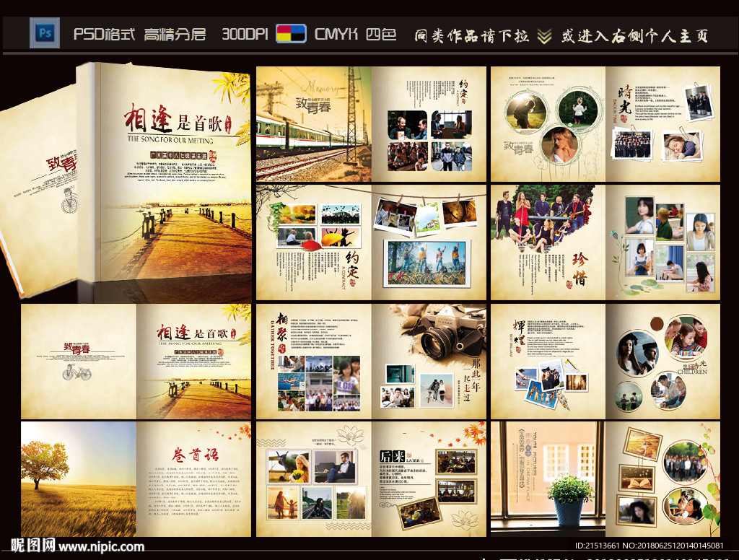The width and height of the screenshot is (739, 560).
Task: Click the 后来 LATER heading badge
Action: pyautogui.click(x=395, y=457)
